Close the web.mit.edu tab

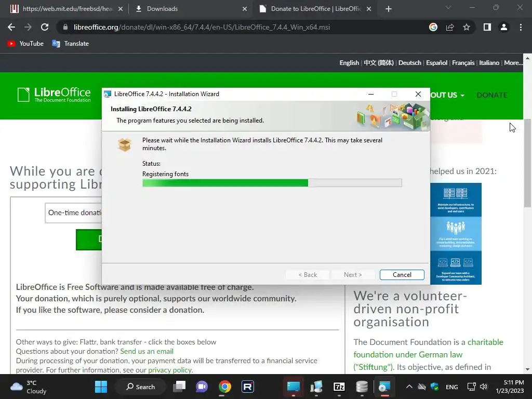[x=121, y=9]
